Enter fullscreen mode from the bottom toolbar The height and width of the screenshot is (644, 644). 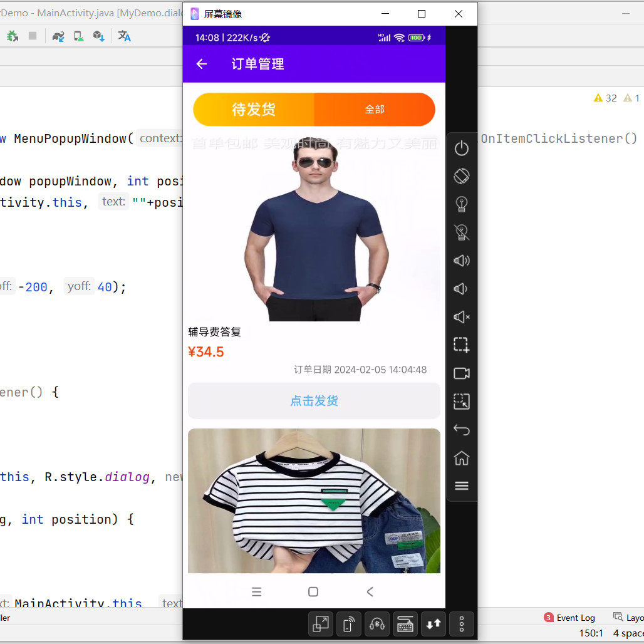320,624
